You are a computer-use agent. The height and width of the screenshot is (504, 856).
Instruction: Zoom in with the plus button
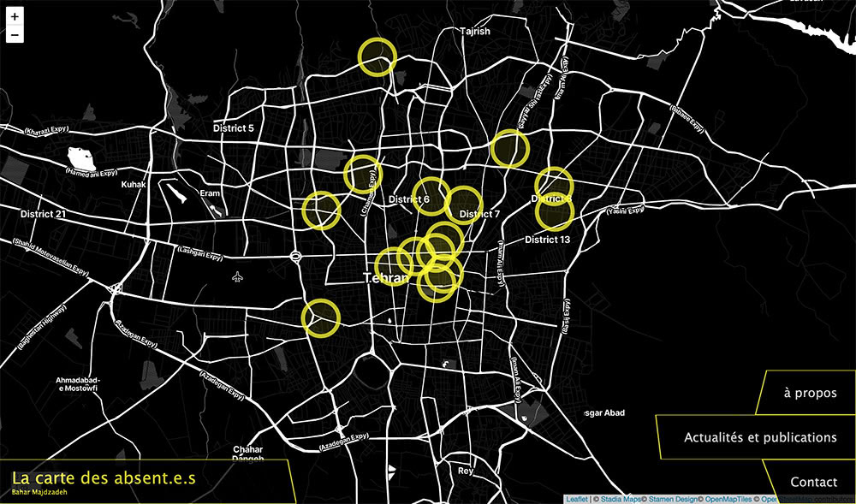pos(15,16)
